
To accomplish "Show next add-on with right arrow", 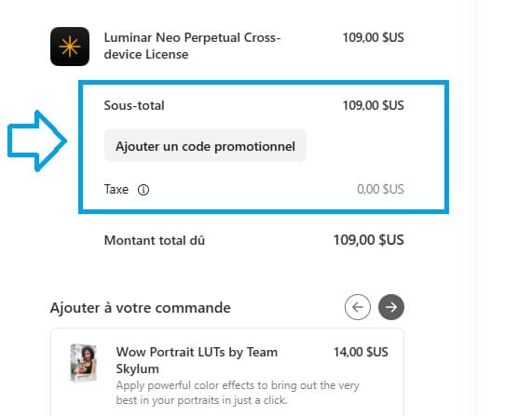I will click(391, 307).
